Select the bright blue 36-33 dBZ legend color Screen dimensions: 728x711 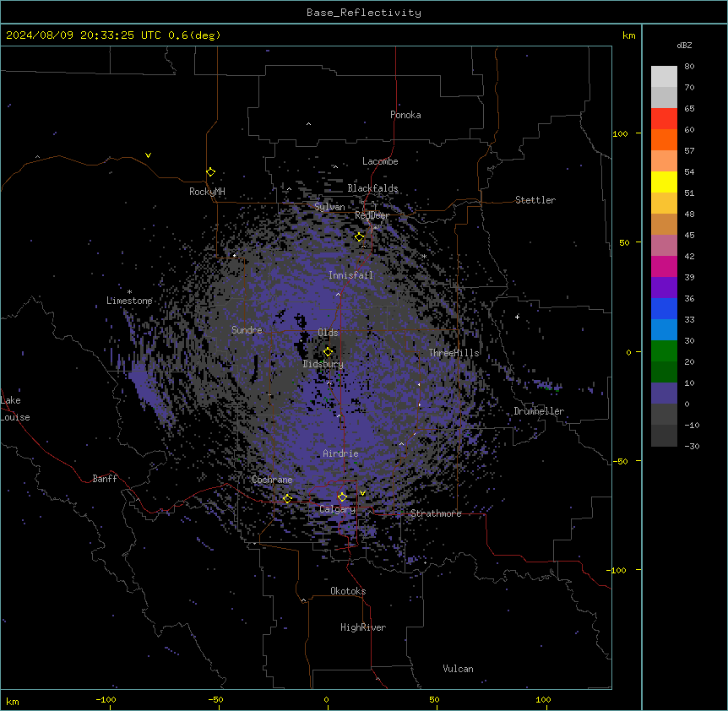coord(664,308)
